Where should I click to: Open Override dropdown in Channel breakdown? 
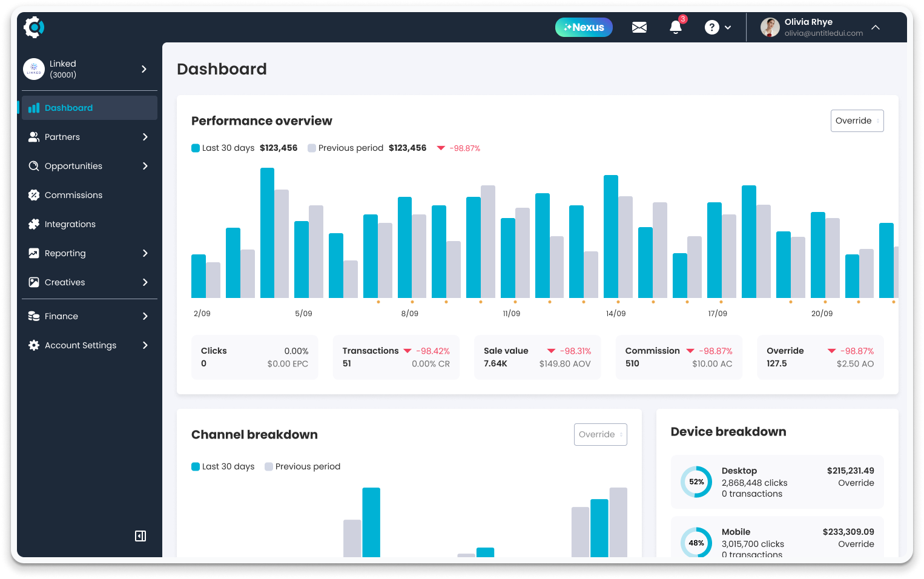coord(600,434)
